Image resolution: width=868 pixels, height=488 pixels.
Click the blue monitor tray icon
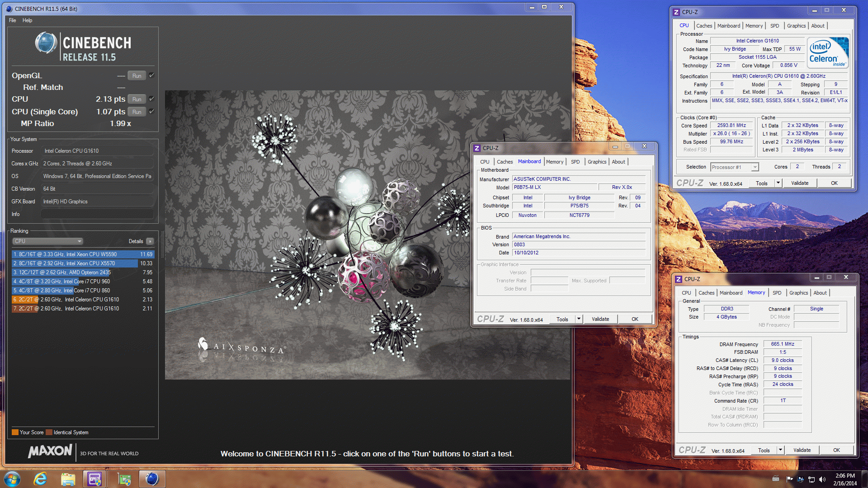pyautogui.click(x=800, y=479)
